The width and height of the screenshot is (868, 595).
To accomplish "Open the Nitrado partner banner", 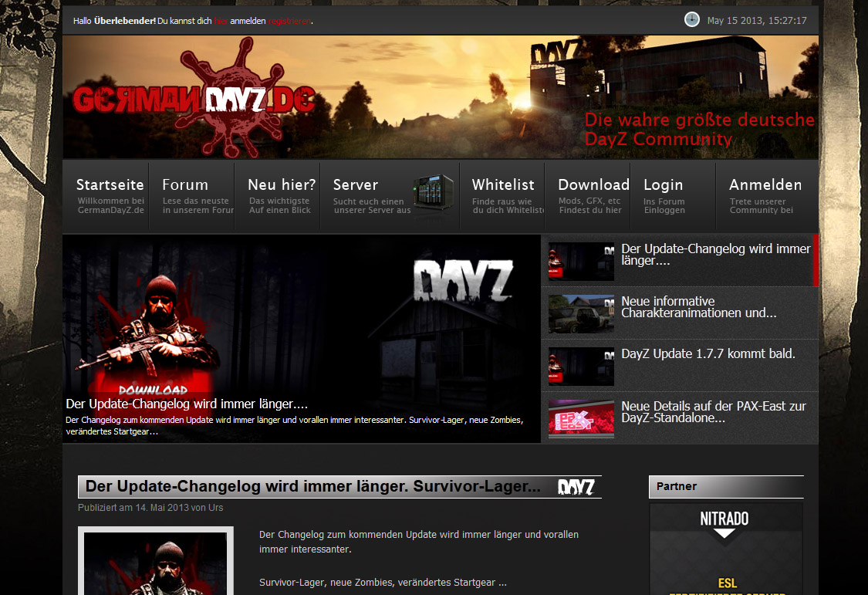I will (x=726, y=549).
